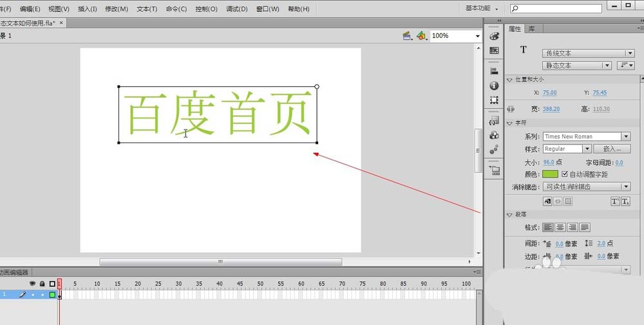Click the layer 1 pencil icon
This screenshot has height=325, width=644.
(23, 295)
